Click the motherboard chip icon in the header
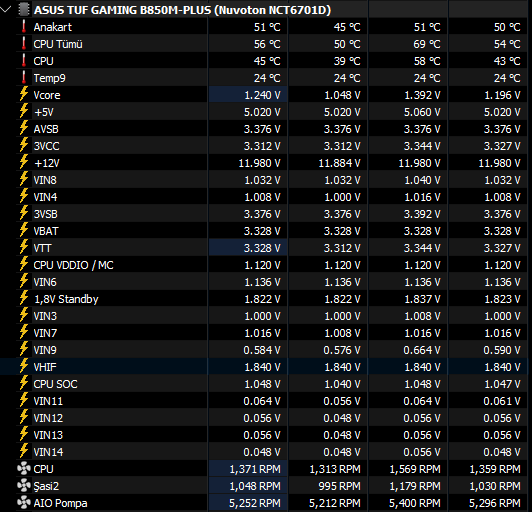Image resolution: width=532 pixels, height=512 pixels. [24, 10]
